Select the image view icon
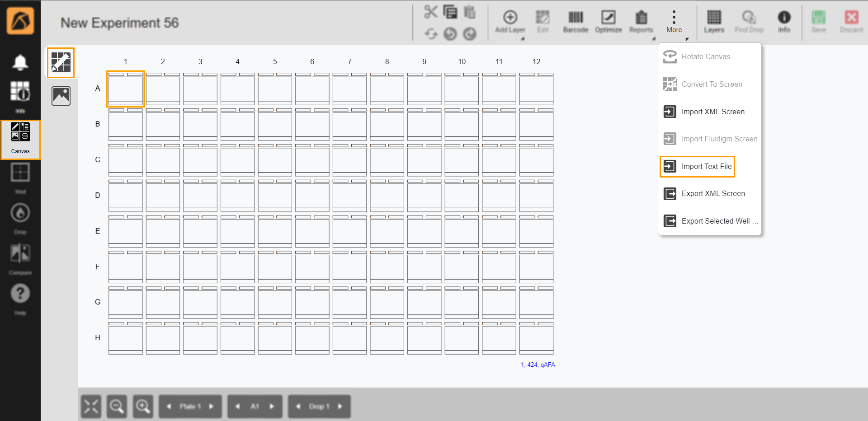The width and height of the screenshot is (868, 421). click(61, 96)
